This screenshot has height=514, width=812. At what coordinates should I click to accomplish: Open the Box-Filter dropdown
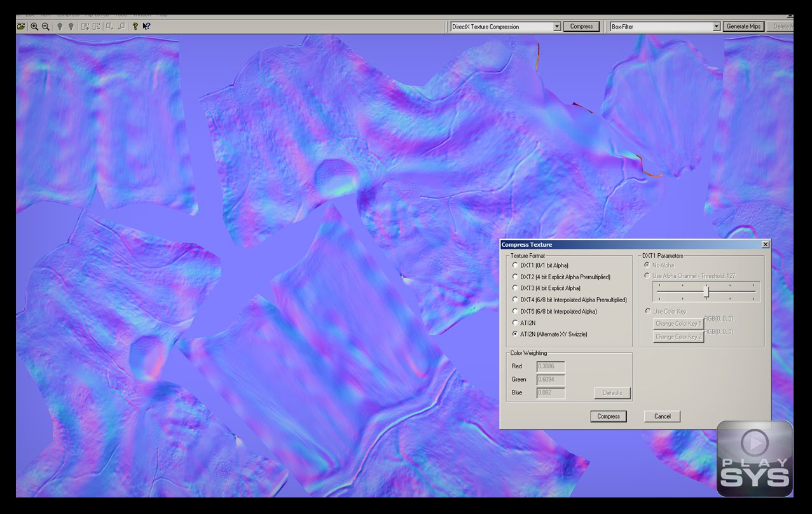tap(716, 27)
